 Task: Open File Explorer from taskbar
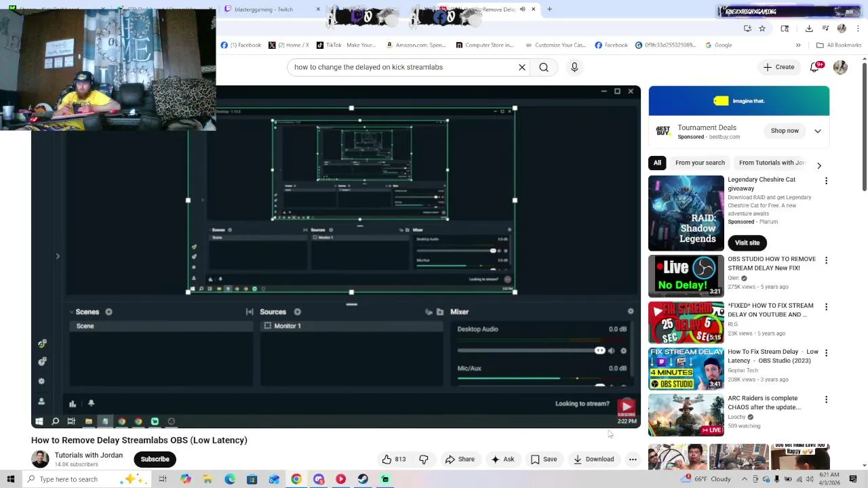208,479
